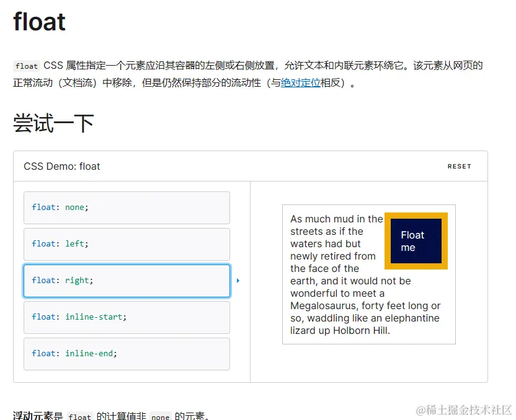Click the 稀土掘金技术社区 watermark text
This screenshot has width=516, height=420.
466,409
